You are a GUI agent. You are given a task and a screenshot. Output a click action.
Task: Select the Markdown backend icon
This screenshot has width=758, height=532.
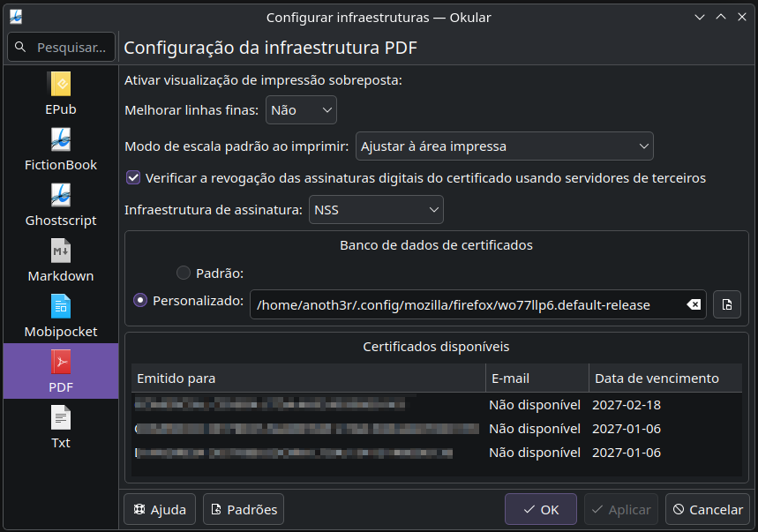click(60, 251)
